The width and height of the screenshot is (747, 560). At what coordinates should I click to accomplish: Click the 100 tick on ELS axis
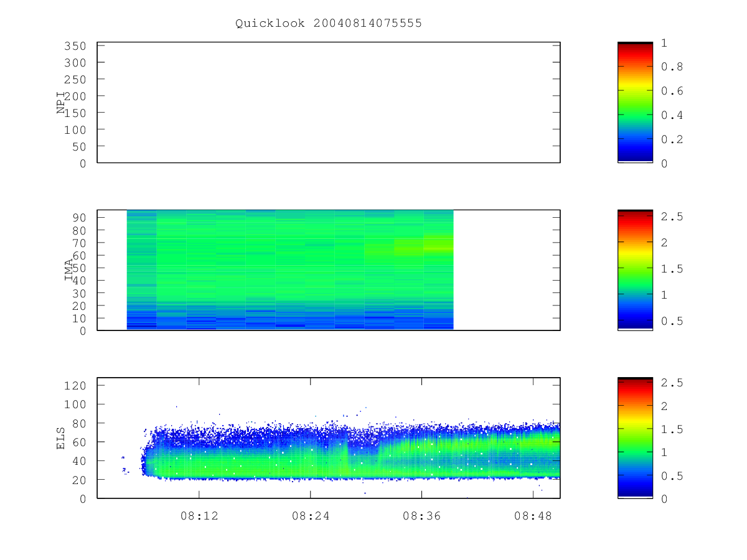[x=76, y=404]
